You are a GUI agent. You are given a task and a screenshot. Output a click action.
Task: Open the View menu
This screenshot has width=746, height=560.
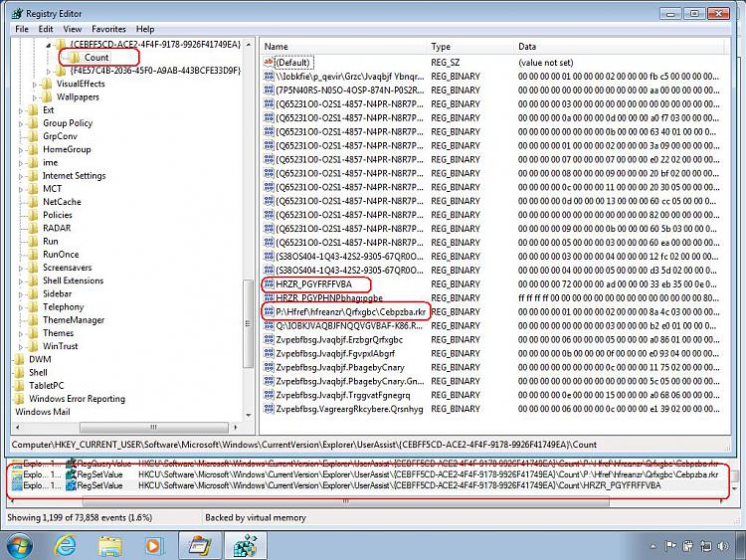click(73, 29)
